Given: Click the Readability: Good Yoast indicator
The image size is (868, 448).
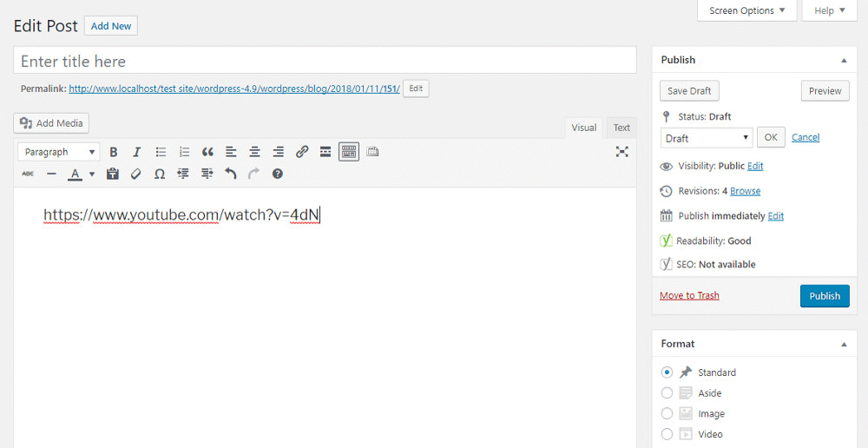Looking at the screenshot, I should coord(706,240).
